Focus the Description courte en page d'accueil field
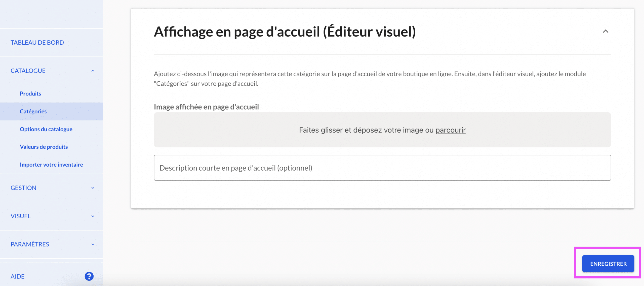This screenshot has width=644, height=286. point(382,168)
